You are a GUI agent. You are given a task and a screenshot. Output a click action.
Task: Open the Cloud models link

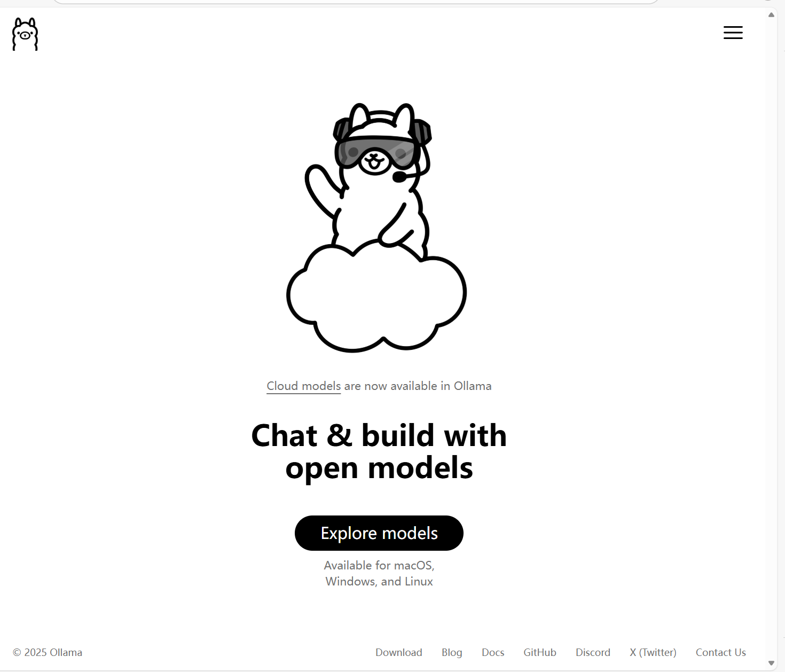pos(304,386)
